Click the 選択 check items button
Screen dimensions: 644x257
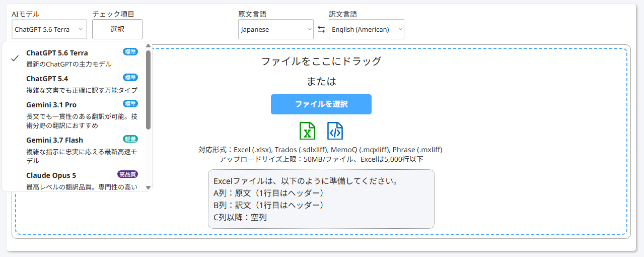117,29
